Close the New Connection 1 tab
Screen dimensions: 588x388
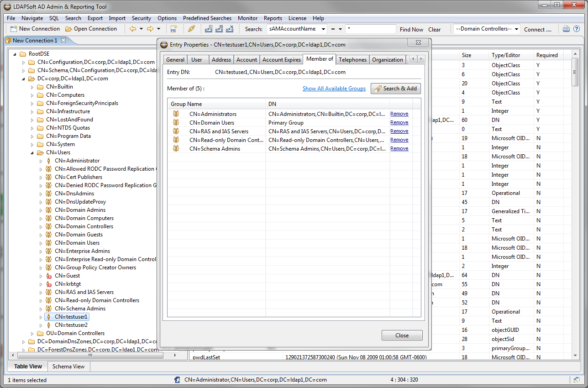coord(63,40)
